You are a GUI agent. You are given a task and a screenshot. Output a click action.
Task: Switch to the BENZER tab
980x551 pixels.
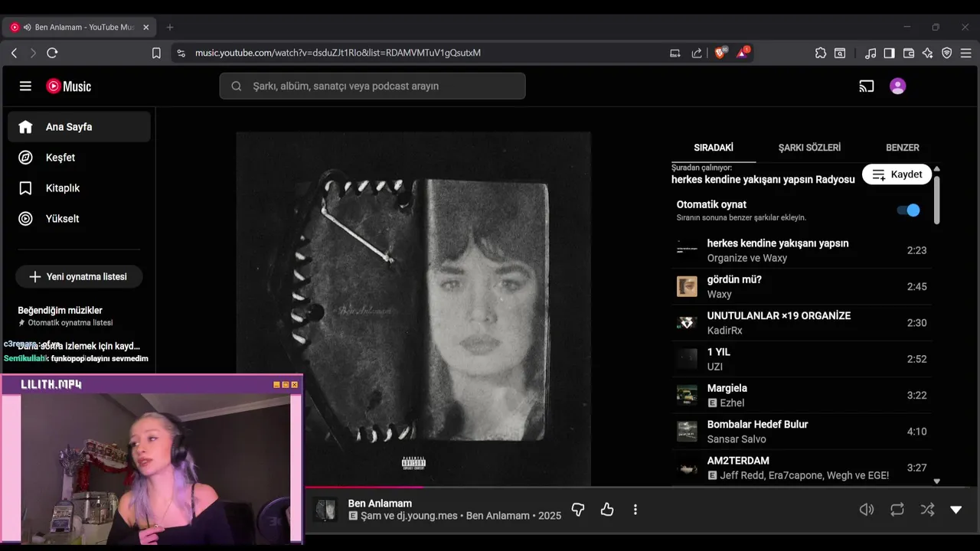click(x=903, y=148)
